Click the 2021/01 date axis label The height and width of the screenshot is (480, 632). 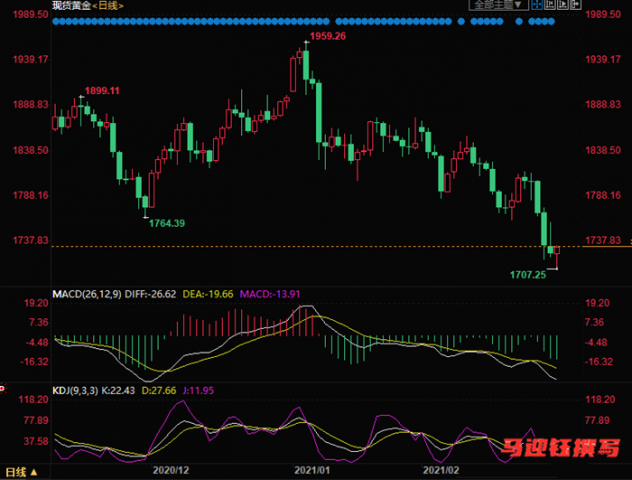[x=312, y=470]
